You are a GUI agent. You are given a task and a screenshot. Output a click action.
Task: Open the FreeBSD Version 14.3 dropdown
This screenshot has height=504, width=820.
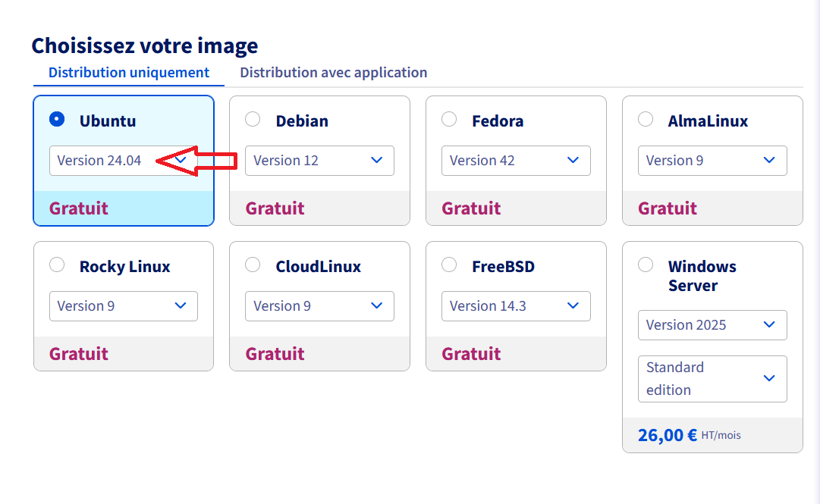(516, 306)
